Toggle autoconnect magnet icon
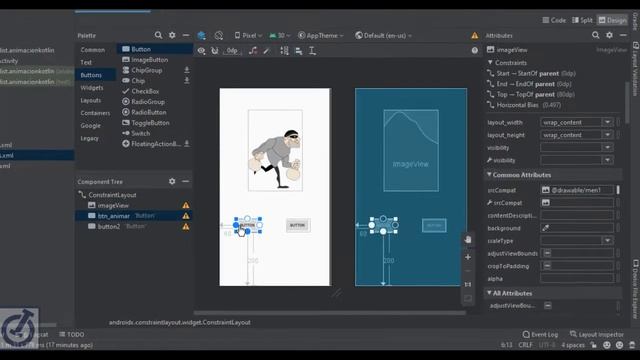Viewport: 640px width, 360px height. pyautogui.click(x=215, y=51)
